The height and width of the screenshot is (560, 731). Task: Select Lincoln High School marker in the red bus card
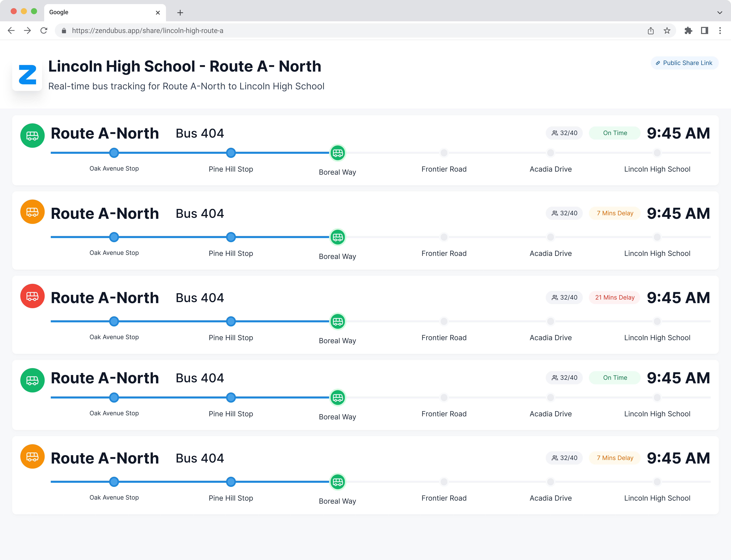(x=657, y=321)
